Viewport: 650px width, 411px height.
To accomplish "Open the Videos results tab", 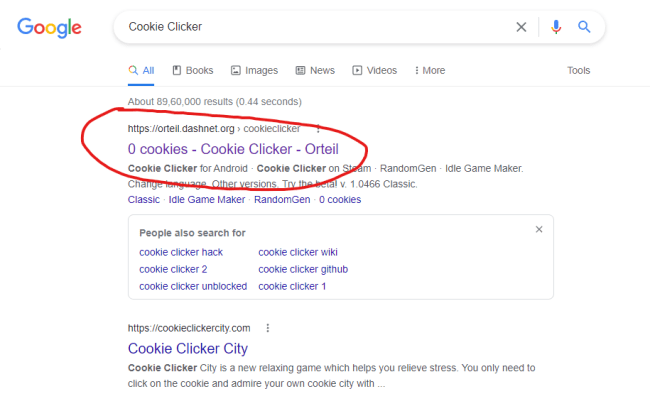I will pyautogui.click(x=374, y=71).
